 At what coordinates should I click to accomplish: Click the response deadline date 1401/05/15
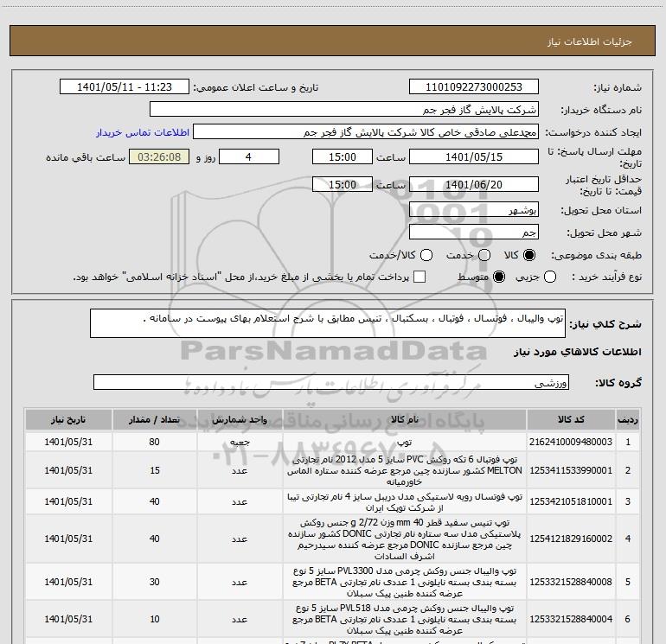[x=474, y=156]
